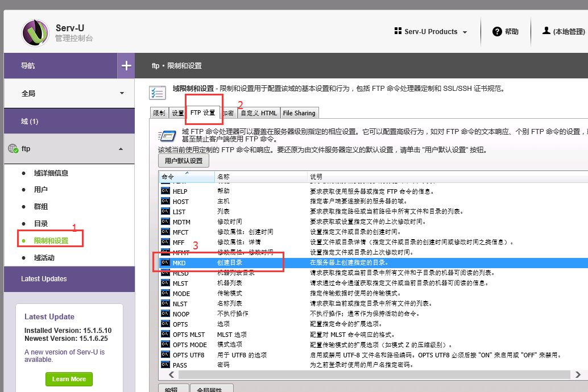Screen dimensions: 588x392
Task: Click the 全局属性 button
Action: point(212,388)
